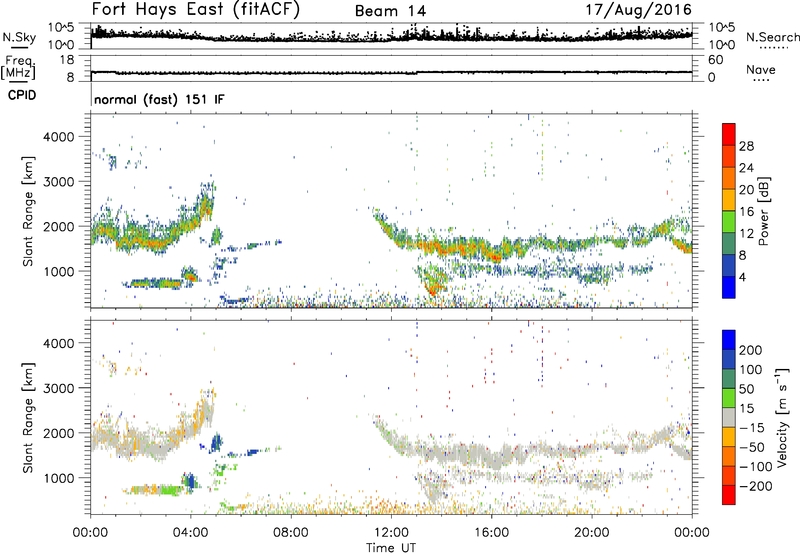The image size is (800, 554).
Task: Click the '28' label on Power colorbar
Action: (x=746, y=146)
